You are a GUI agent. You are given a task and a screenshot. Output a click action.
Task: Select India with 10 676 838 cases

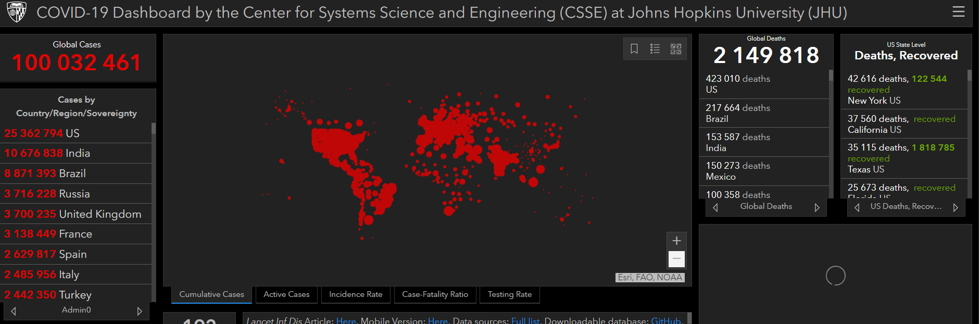76,153
